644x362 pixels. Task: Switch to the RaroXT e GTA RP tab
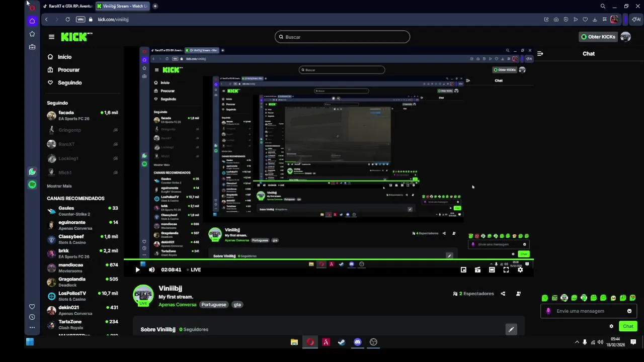click(68, 6)
